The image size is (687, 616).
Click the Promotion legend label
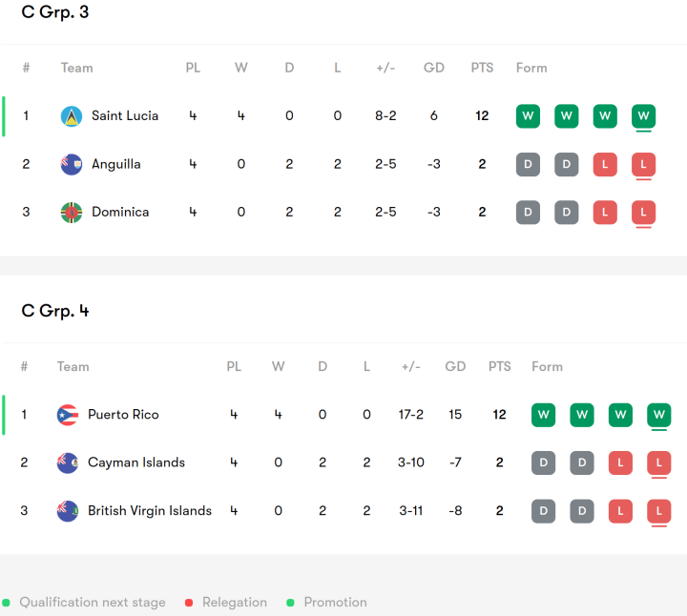click(x=335, y=603)
